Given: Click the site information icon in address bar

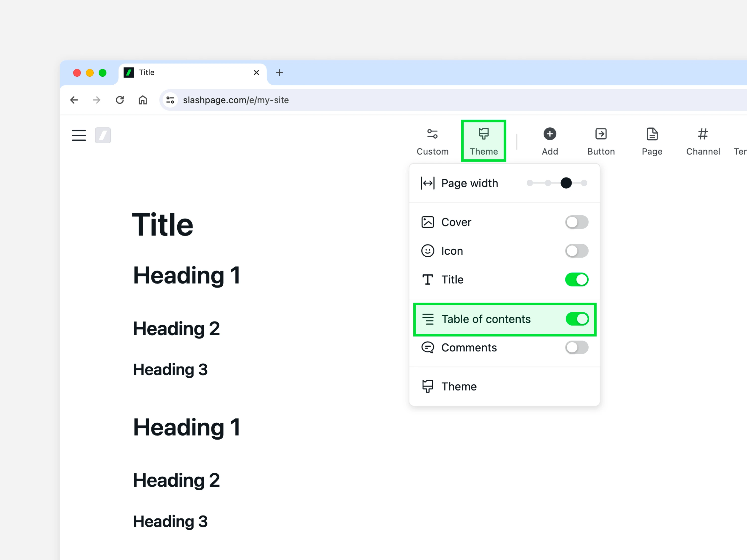Looking at the screenshot, I should (170, 100).
